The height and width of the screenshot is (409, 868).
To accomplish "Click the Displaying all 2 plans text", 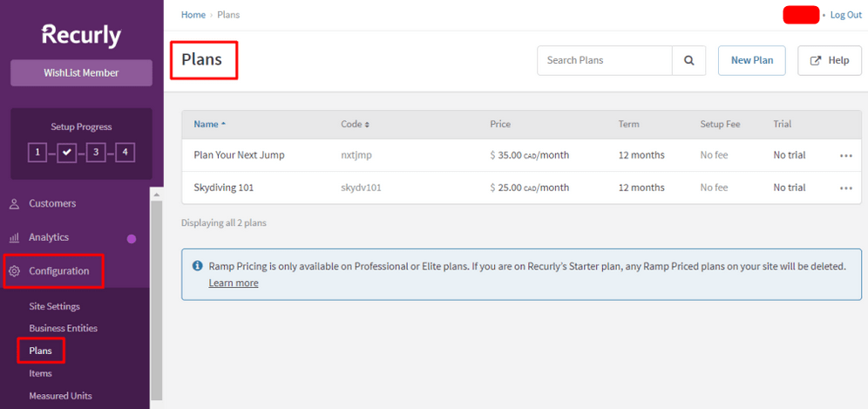I will click(224, 223).
